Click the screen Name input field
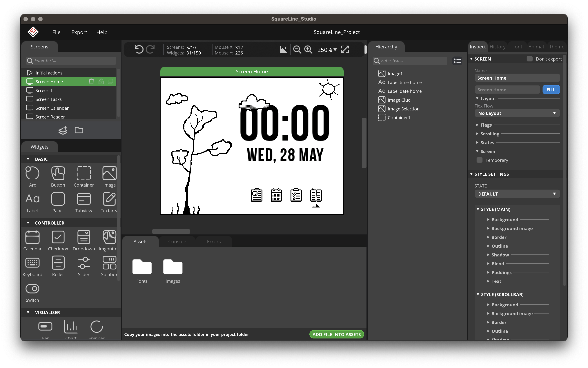This screenshot has height=368, width=588. 517,78
